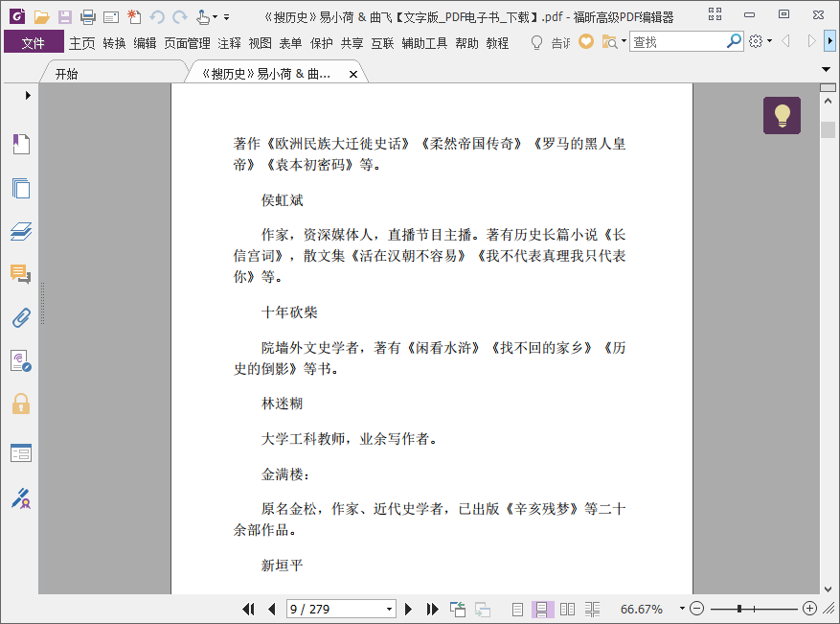Undo the last action
This screenshot has height=624, width=840.
[x=157, y=17]
